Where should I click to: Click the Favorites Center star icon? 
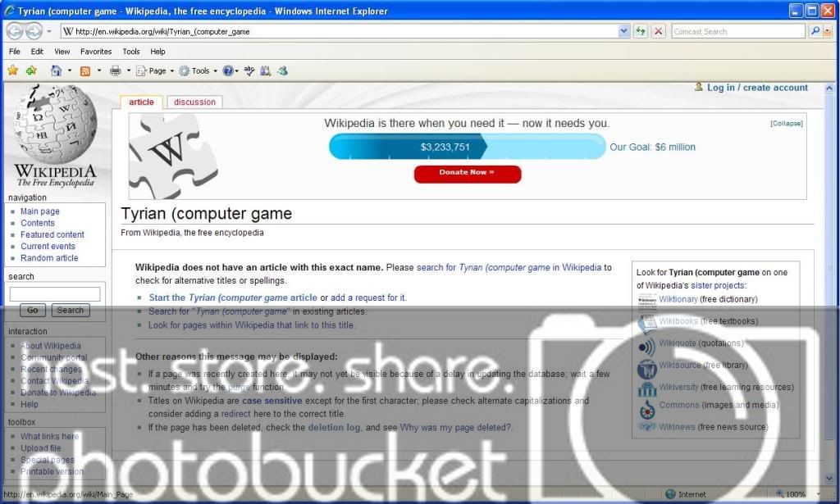tap(13, 70)
